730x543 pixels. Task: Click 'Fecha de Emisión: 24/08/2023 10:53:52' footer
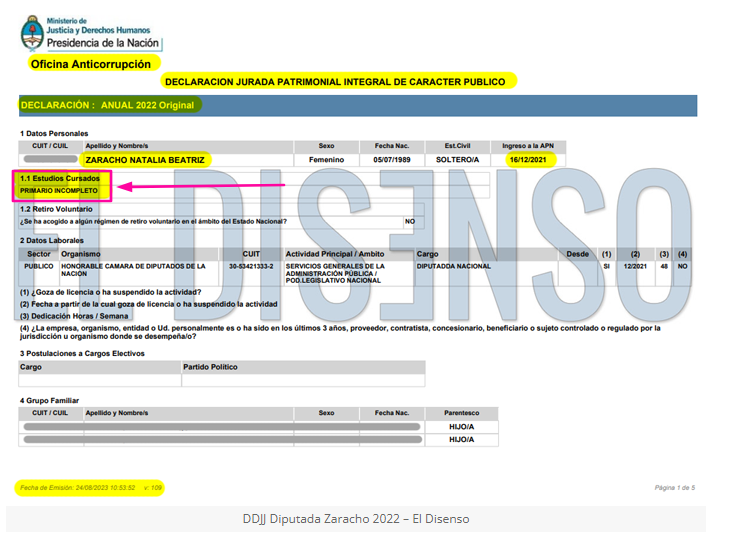(77, 488)
